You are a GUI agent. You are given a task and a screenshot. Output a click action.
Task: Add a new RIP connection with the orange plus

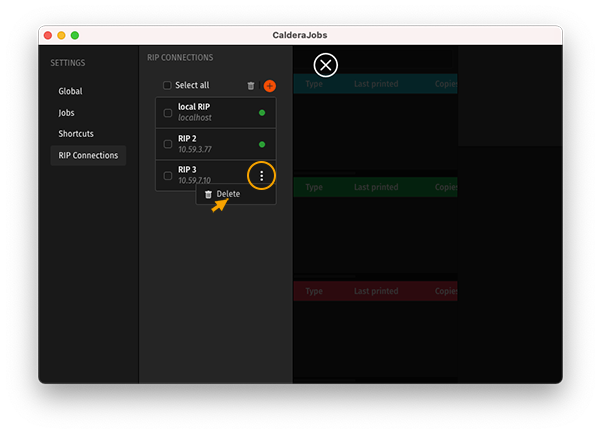(x=269, y=87)
